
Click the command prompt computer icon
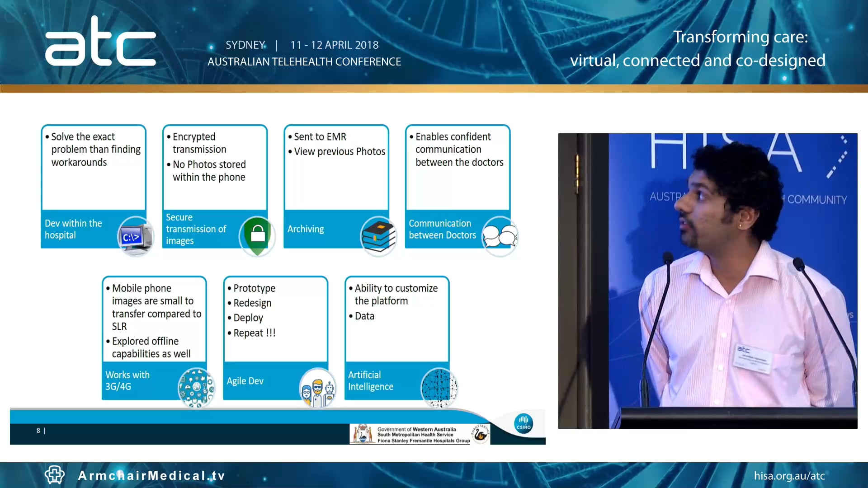coord(135,236)
